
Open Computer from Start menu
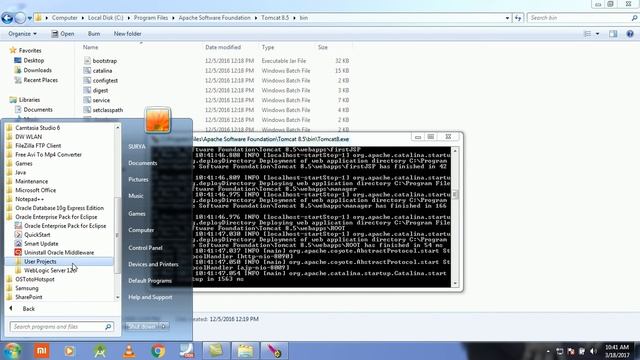click(141, 230)
